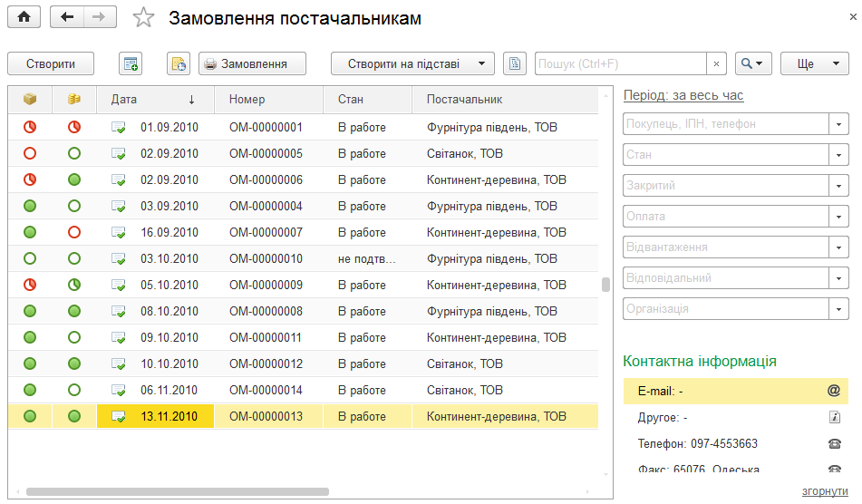Select the date 09.10.2010 cell
The image size is (862, 504).
click(x=169, y=337)
